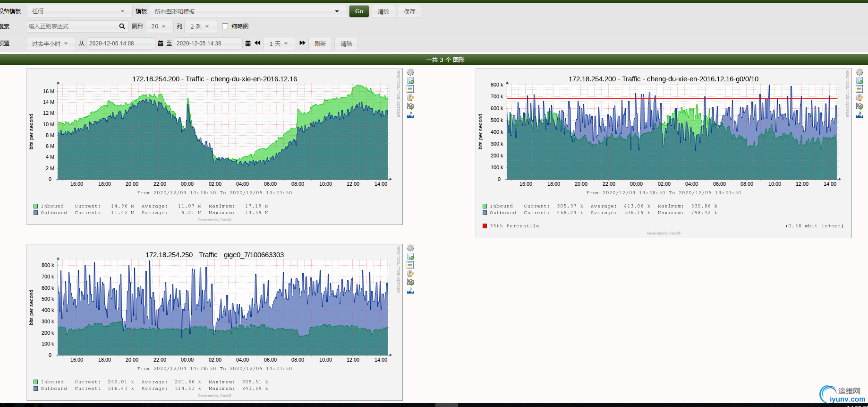
Task: Click the 清除 button next to Go
Action: (x=383, y=11)
